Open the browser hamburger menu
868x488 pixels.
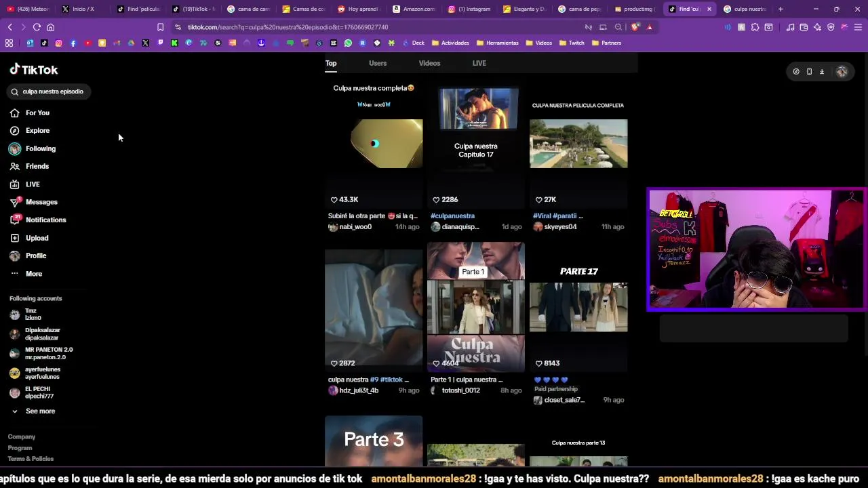coord(858,27)
